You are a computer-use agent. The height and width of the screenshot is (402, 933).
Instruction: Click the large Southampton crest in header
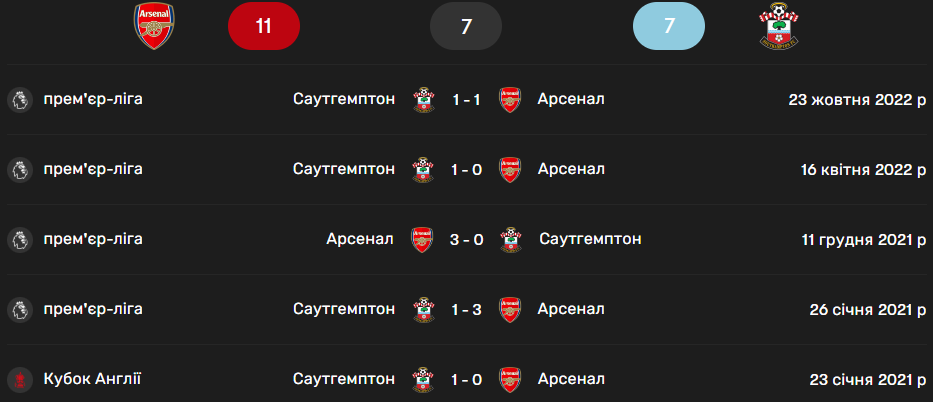(778, 27)
